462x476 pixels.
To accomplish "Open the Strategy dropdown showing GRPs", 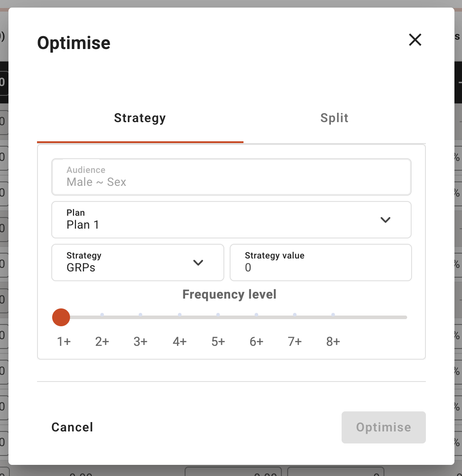I will (138, 263).
